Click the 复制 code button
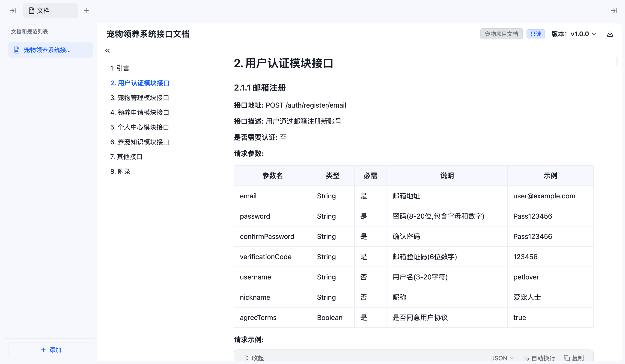This screenshot has height=364, width=625. tap(574, 358)
